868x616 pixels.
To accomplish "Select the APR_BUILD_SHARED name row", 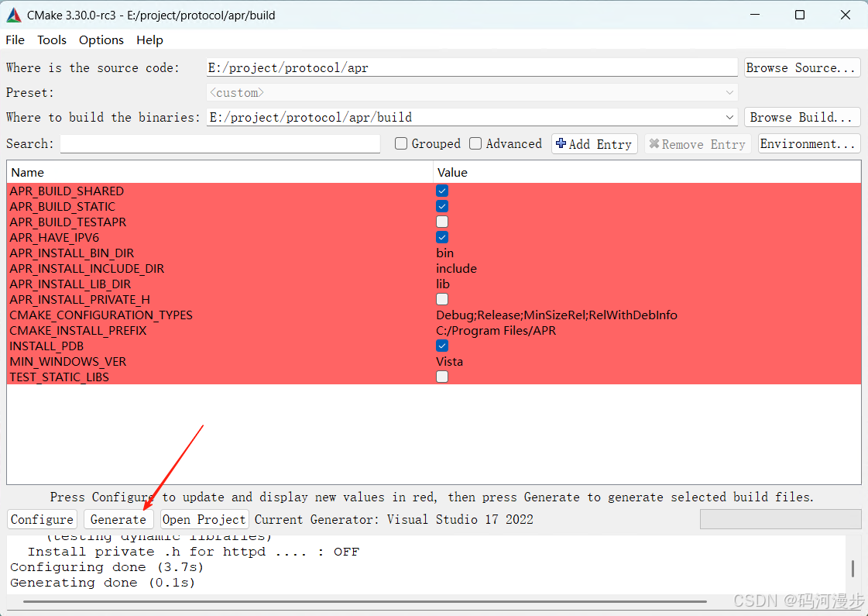I will pyautogui.click(x=67, y=191).
